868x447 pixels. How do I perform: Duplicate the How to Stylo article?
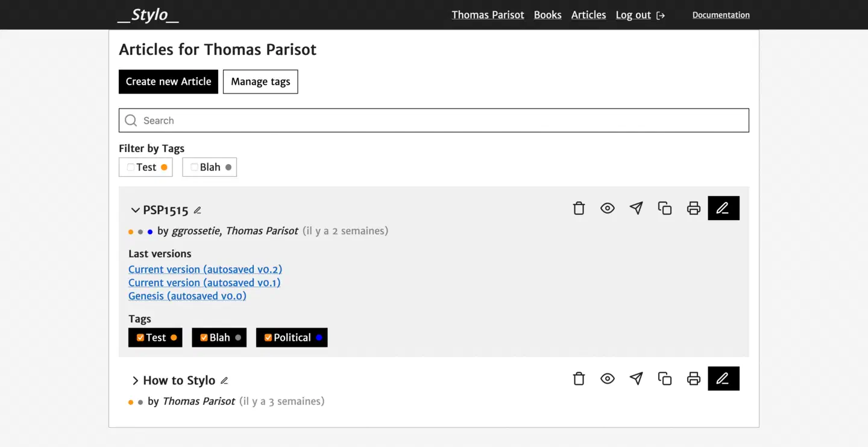coord(665,379)
